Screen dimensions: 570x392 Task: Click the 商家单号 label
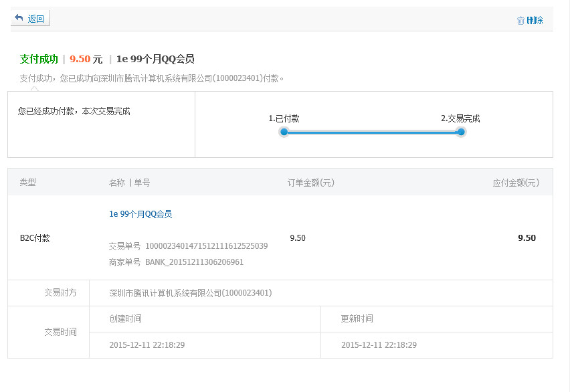tap(124, 262)
